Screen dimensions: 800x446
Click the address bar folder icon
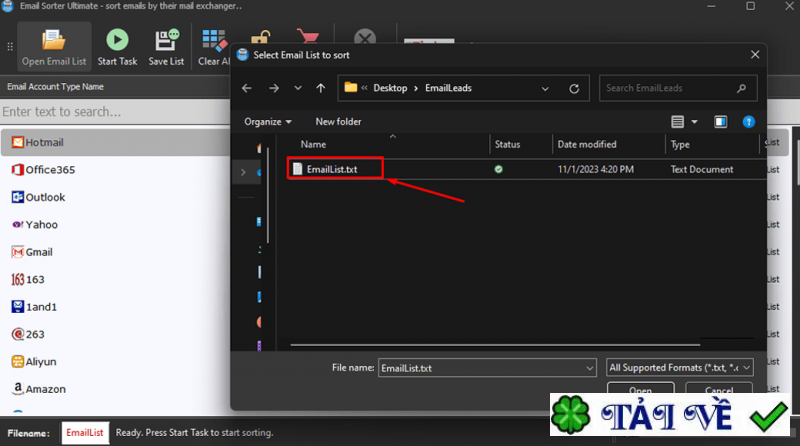click(351, 87)
